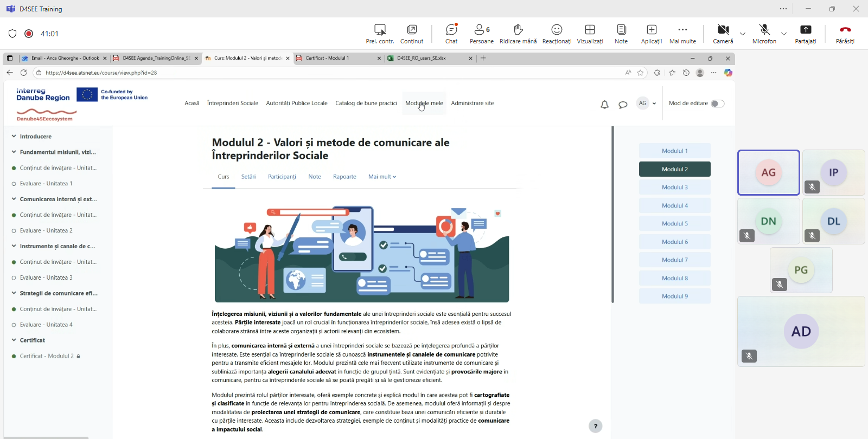Close the Curs: Modulul 2 browser tab
This screenshot has height=439, width=868.
point(288,58)
